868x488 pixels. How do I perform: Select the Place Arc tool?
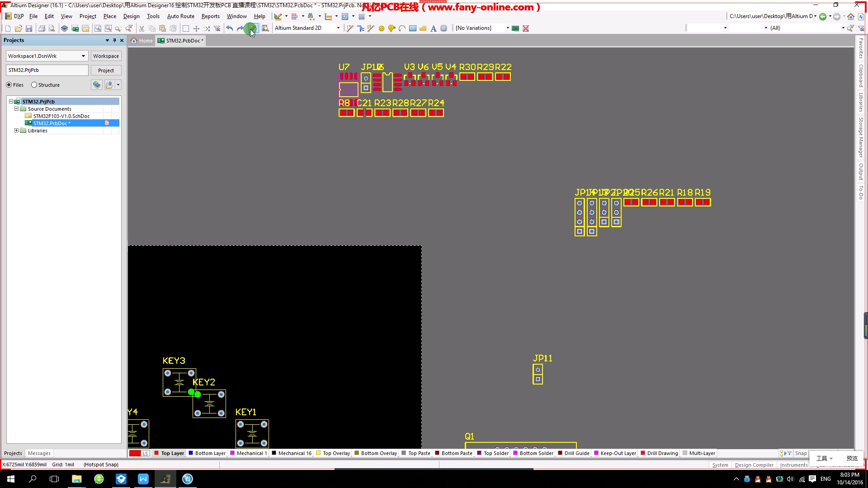402,28
